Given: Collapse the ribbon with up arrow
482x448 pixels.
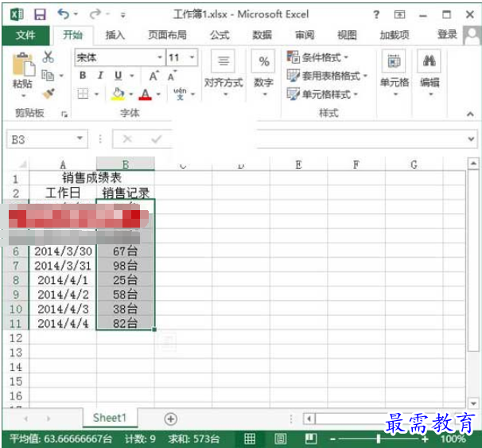Looking at the screenshot, I should click(x=470, y=114).
